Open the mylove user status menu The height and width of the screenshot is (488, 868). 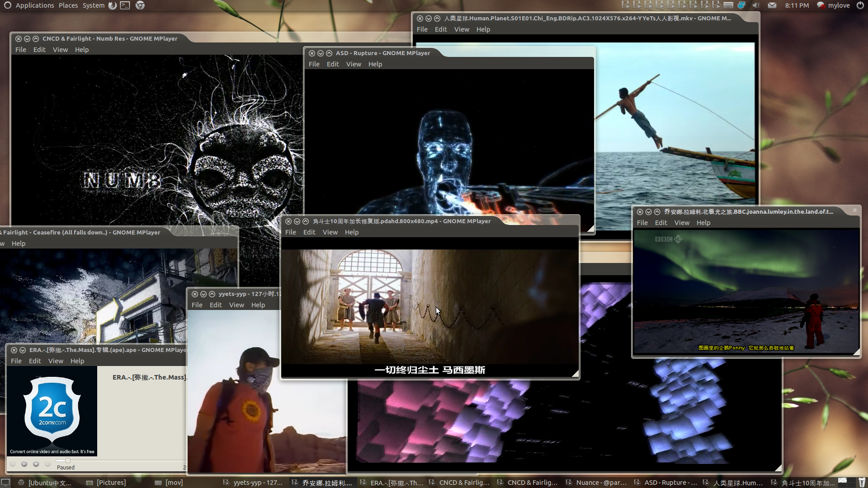(833, 5)
